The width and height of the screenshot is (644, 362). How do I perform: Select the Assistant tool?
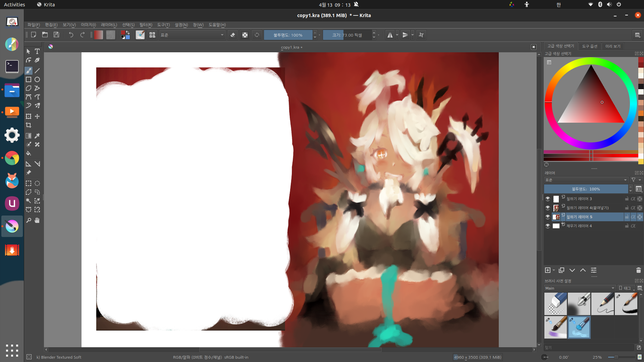click(x=29, y=164)
